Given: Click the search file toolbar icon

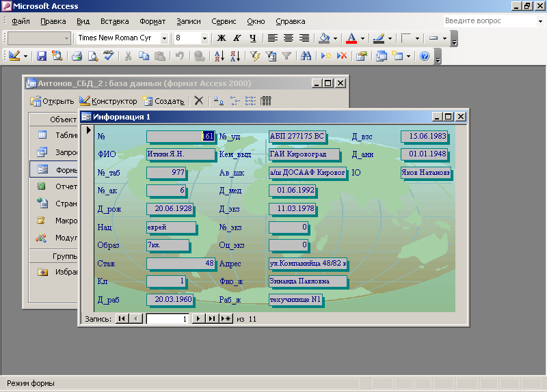Looking at the screenshot, I should click(57, 56).
